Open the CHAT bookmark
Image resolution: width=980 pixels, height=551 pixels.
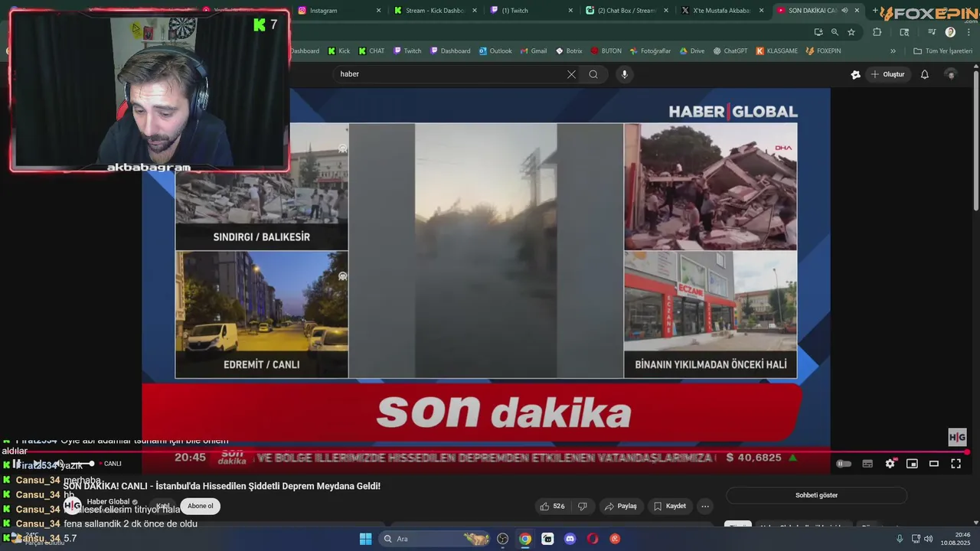[x=371, y=51]
